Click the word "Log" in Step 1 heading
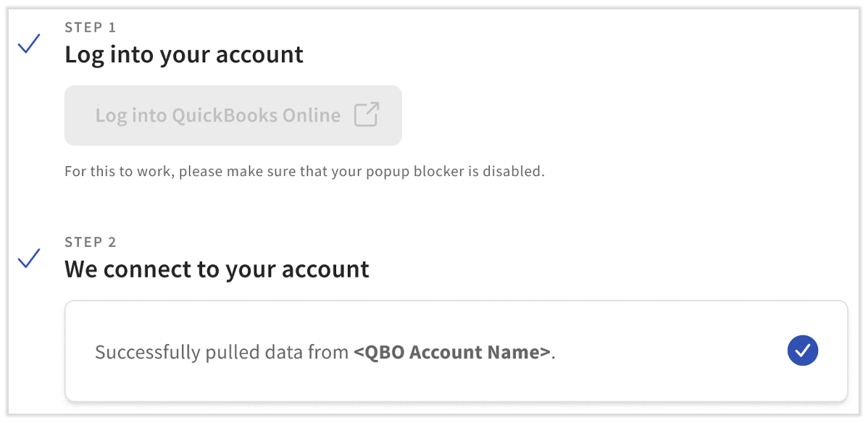The image size is (868, 423). coord(84,54)
